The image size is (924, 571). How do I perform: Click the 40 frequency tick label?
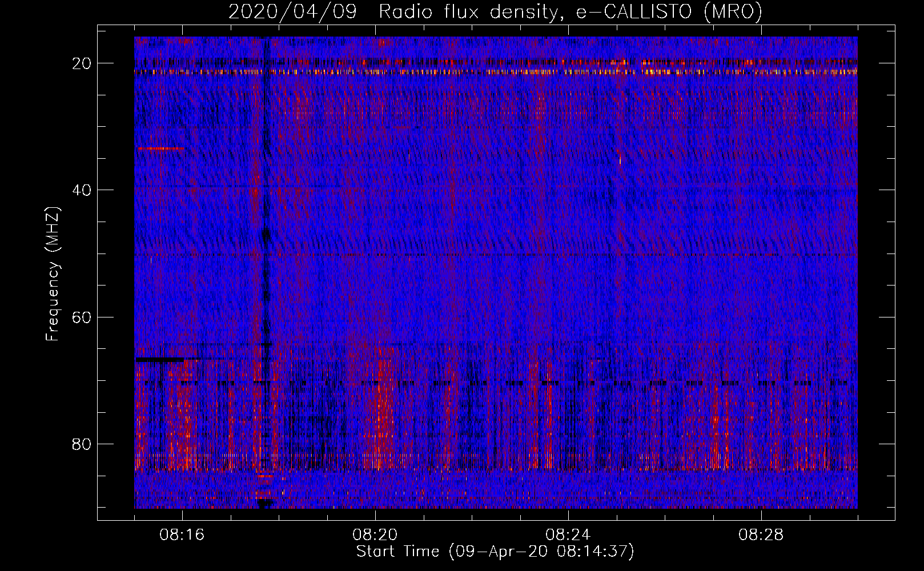(x=82, y=190)
